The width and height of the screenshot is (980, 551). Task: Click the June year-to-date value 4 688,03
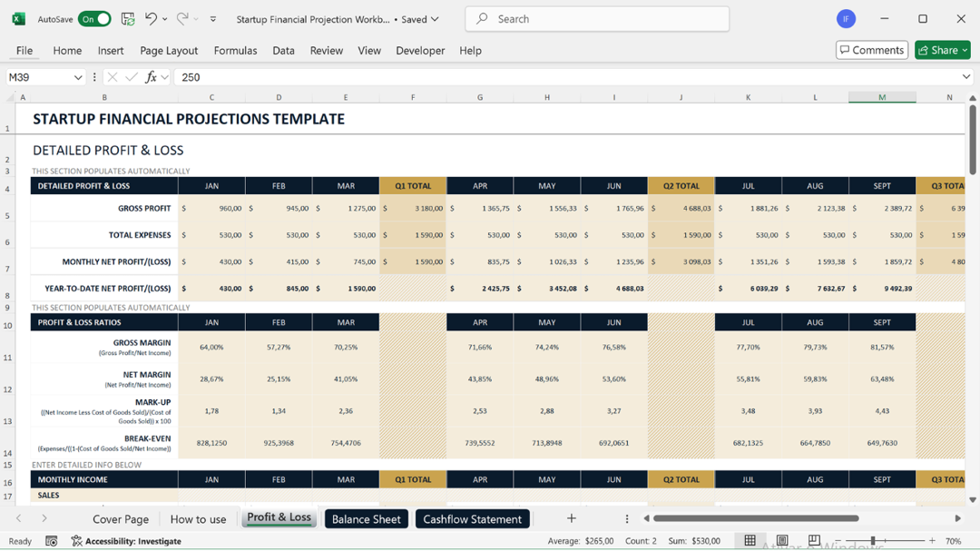(613, 289)
